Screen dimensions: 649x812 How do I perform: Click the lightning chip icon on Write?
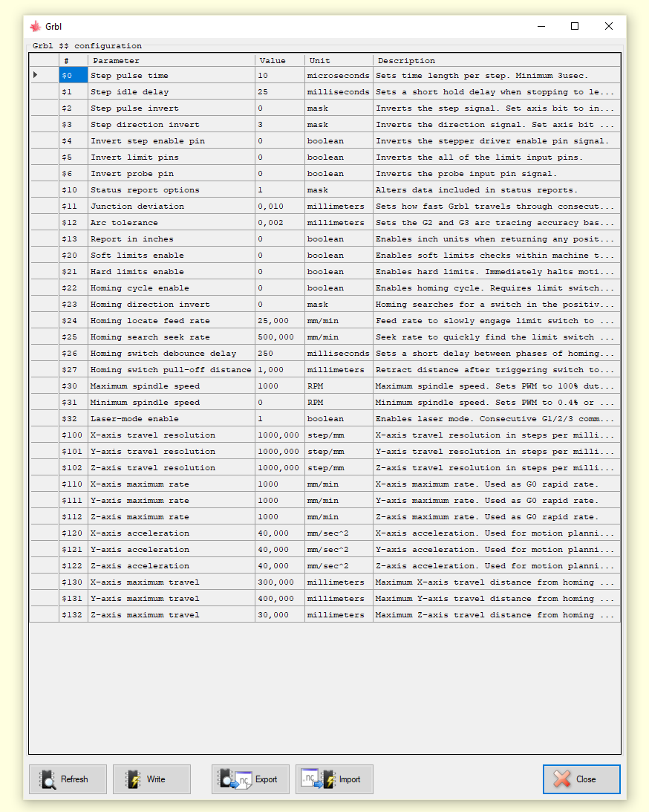134,779
